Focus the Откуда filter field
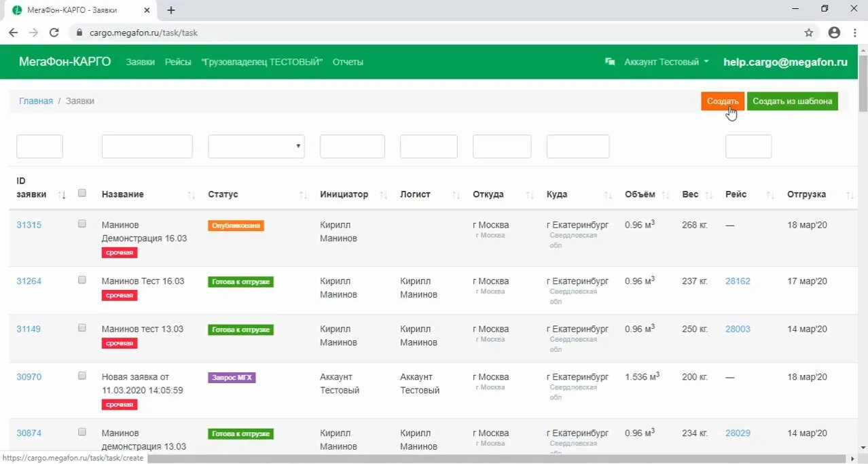 pos(502,146)
